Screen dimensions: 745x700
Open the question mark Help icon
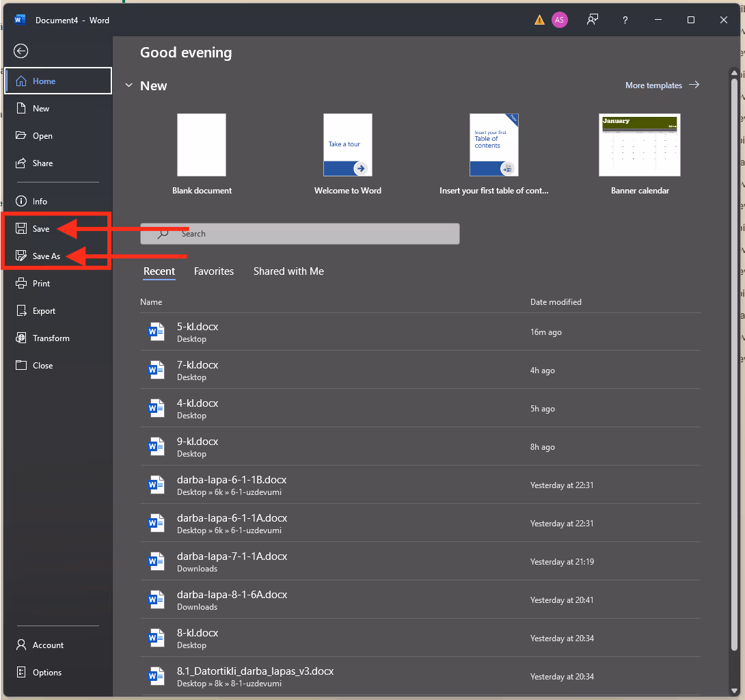(625, 21)
